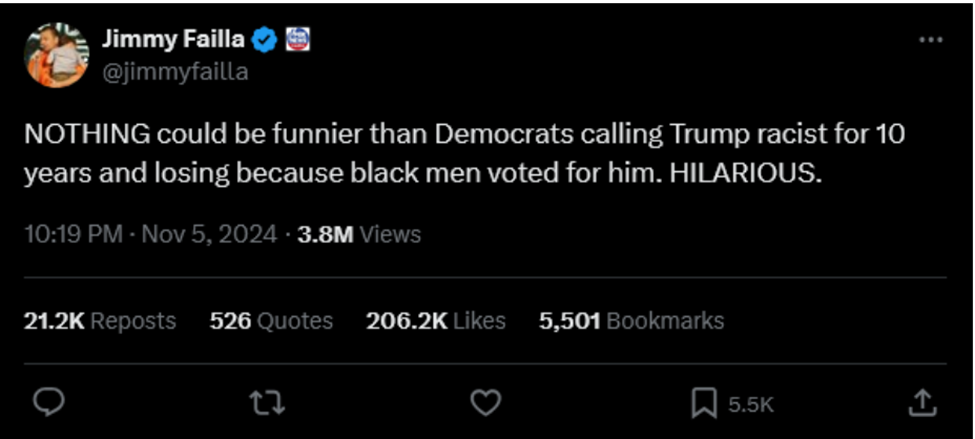Click the Nov 5, 2024 date

pos(209,235)
